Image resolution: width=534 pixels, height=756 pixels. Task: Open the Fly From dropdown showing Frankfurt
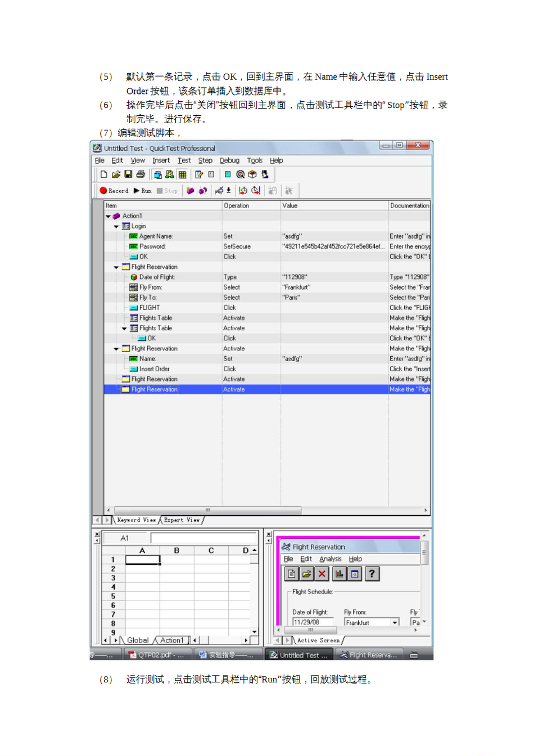(x=395, y=623)
